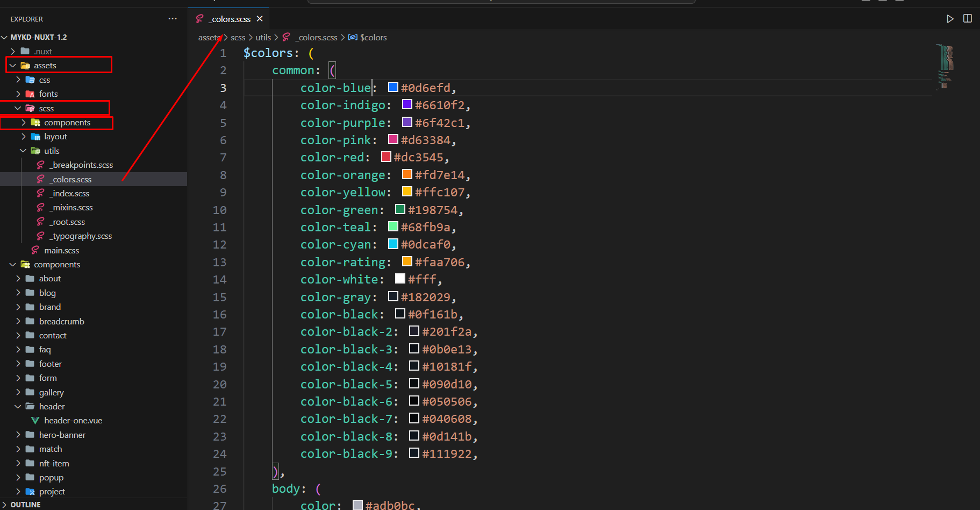Screen dimensions: 980x510
Task: Click the Vue icon beside header-one.vue
Action: point(35,421)
